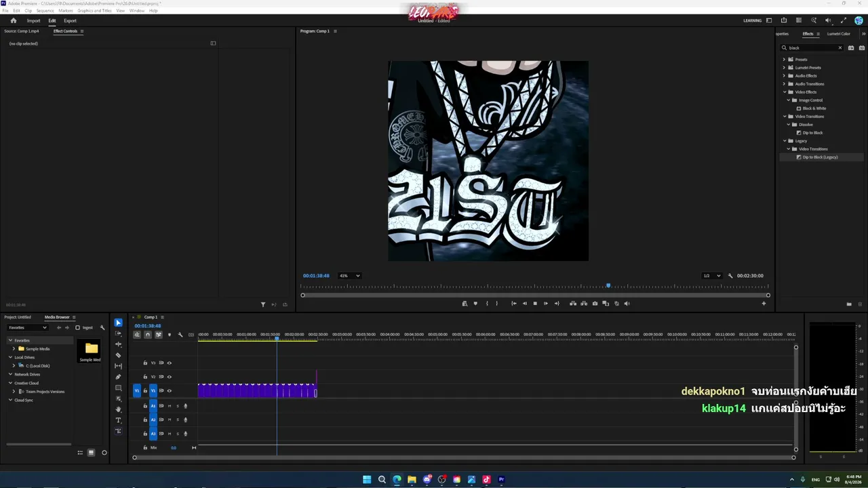
Task: Switch Media Browser to list view
Action: [x=80, y=453]
